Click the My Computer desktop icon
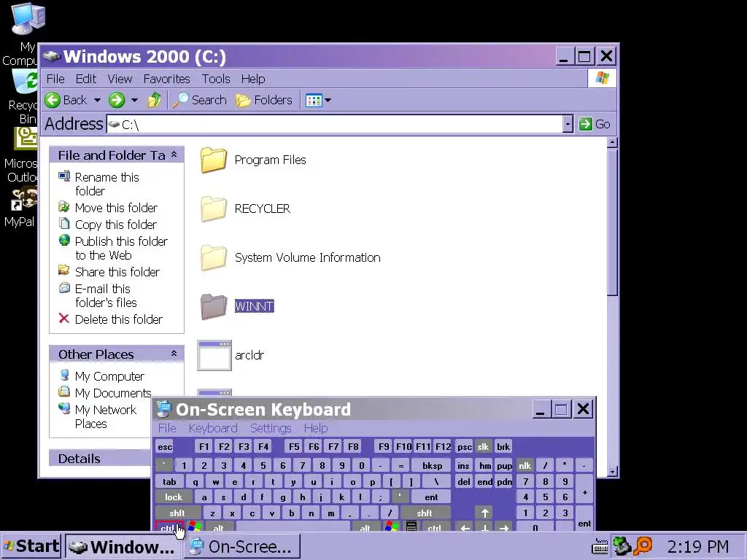The image size is (747, 560). [27, 19]
